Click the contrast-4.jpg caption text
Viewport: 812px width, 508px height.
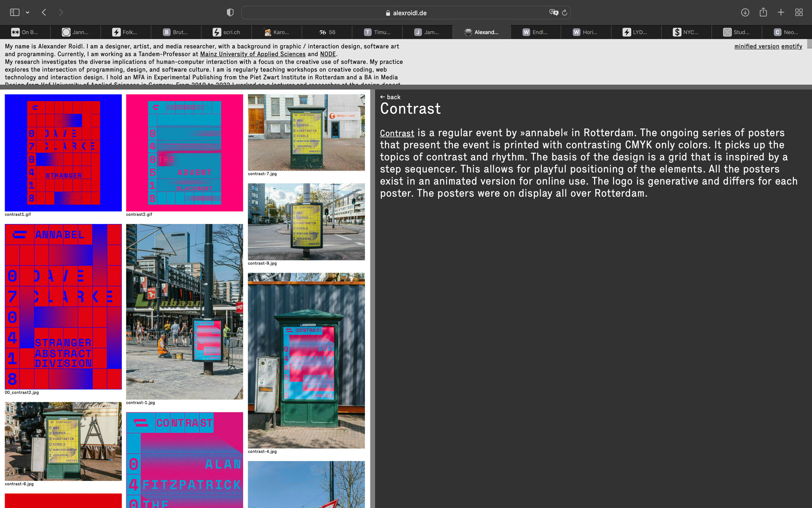point(262,452)
